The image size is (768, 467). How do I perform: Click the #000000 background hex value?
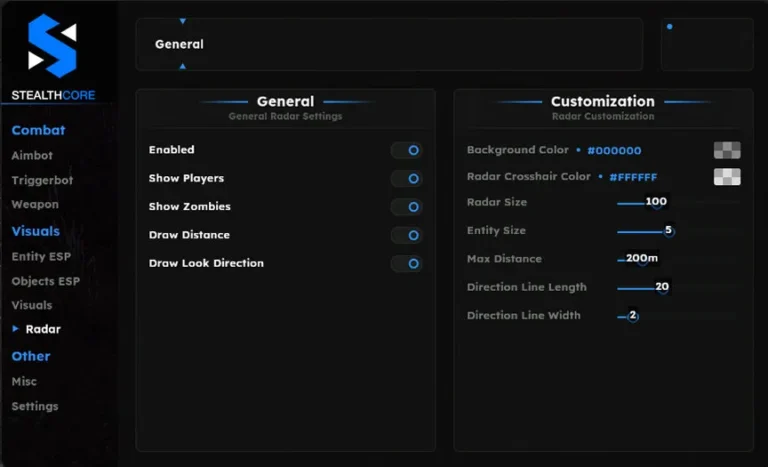tap(614, 151)
